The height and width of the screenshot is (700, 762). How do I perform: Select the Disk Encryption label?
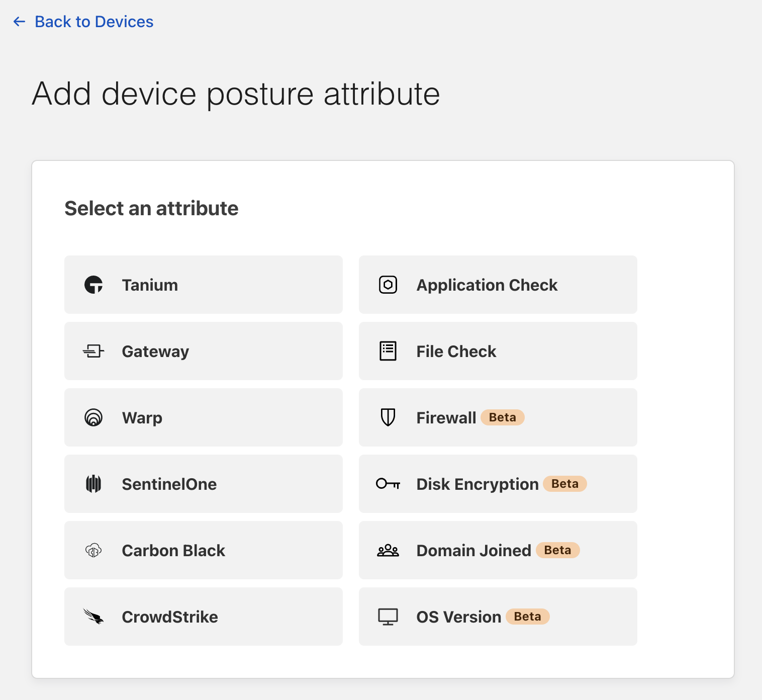(x=478, y=484)
